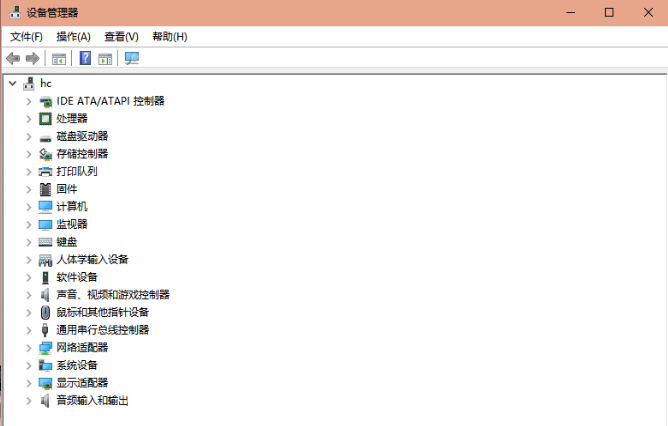Expand the 处理器 node
The image size is (668, 426).
pyautogui.click(x=29, y=119)
